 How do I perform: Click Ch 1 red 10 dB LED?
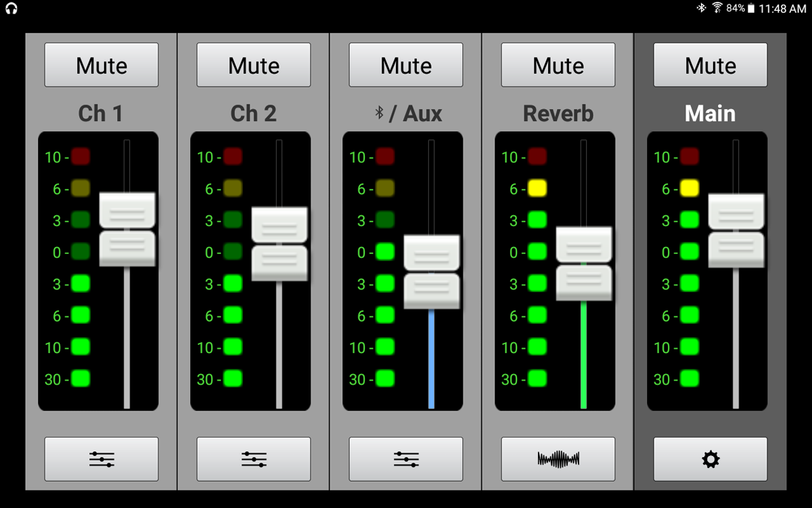pyautogui.click(x=81, y=156)
